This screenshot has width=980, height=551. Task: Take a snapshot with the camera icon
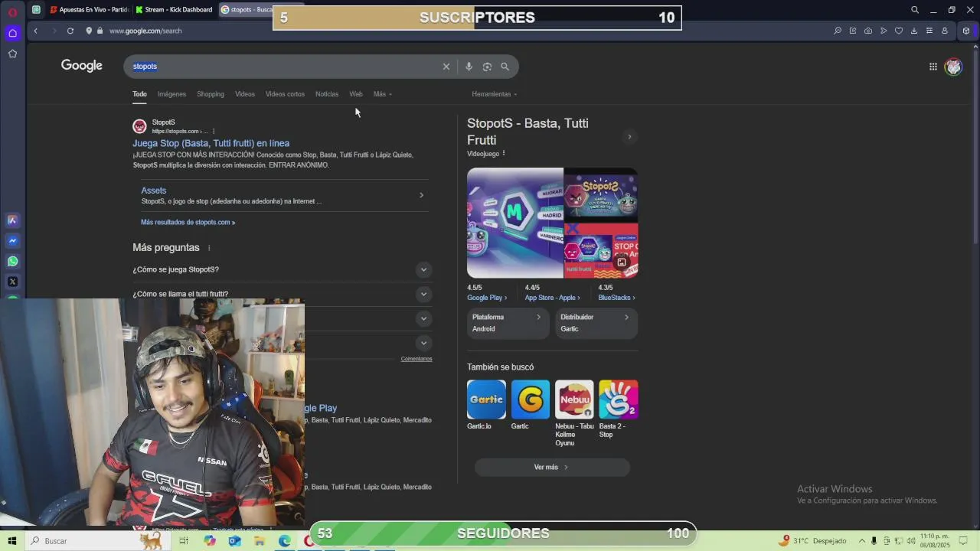[x=868, y=31]
